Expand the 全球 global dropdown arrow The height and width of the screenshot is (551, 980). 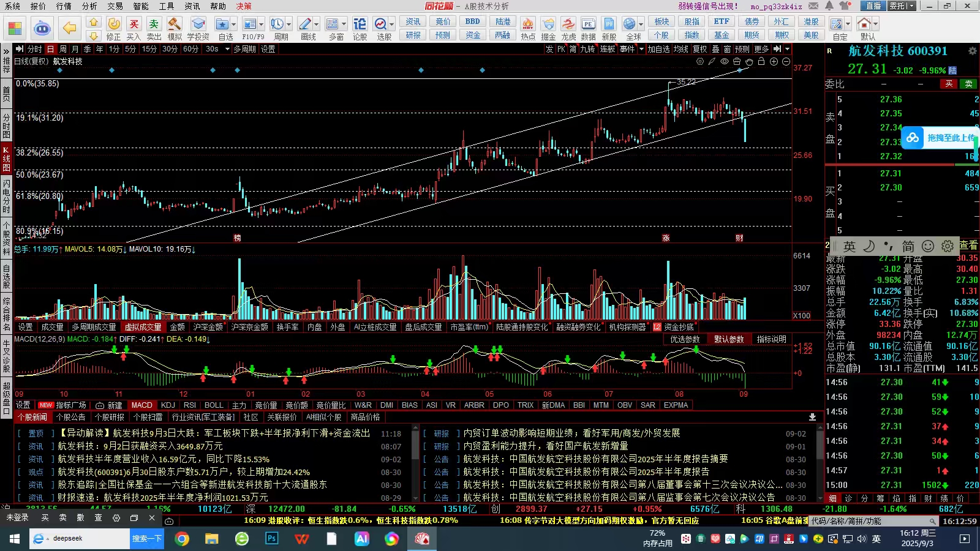pyautogui.click(x=641, y=24)
